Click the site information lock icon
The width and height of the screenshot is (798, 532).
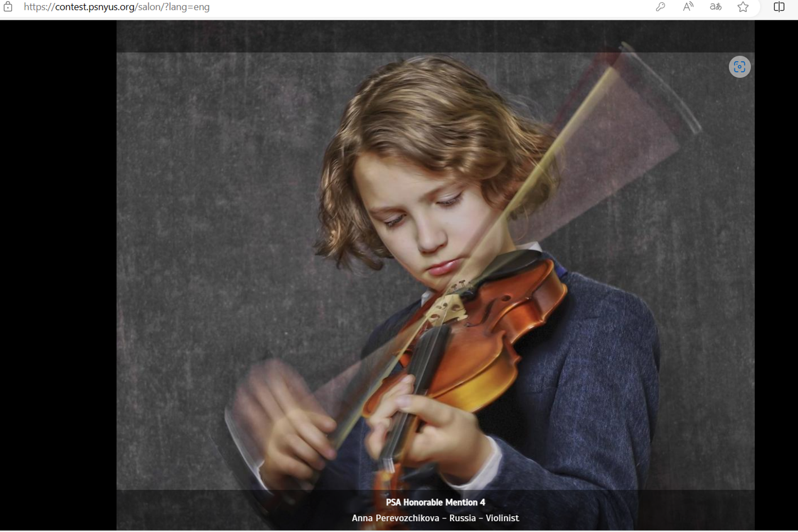(x=8, y=7)
